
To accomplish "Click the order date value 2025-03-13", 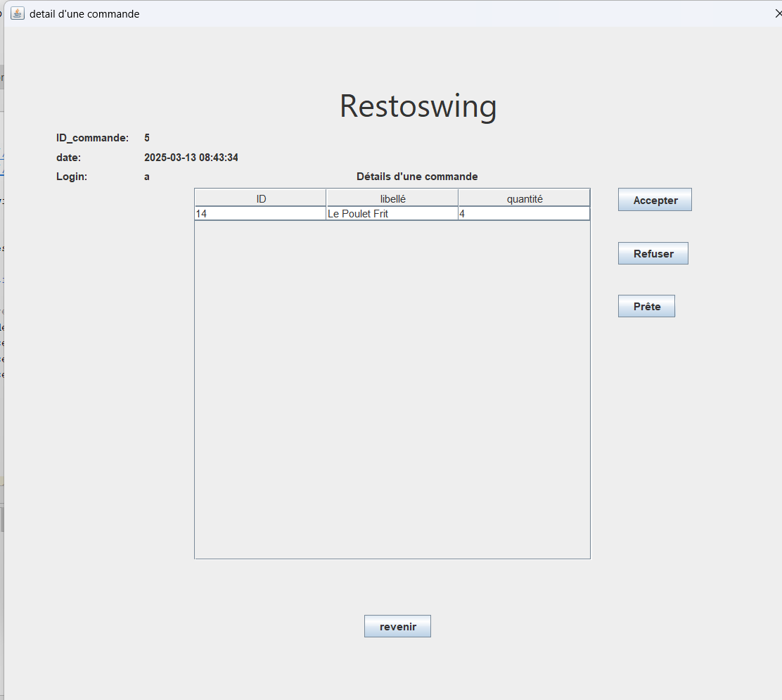I will click(x=191, y=157).
